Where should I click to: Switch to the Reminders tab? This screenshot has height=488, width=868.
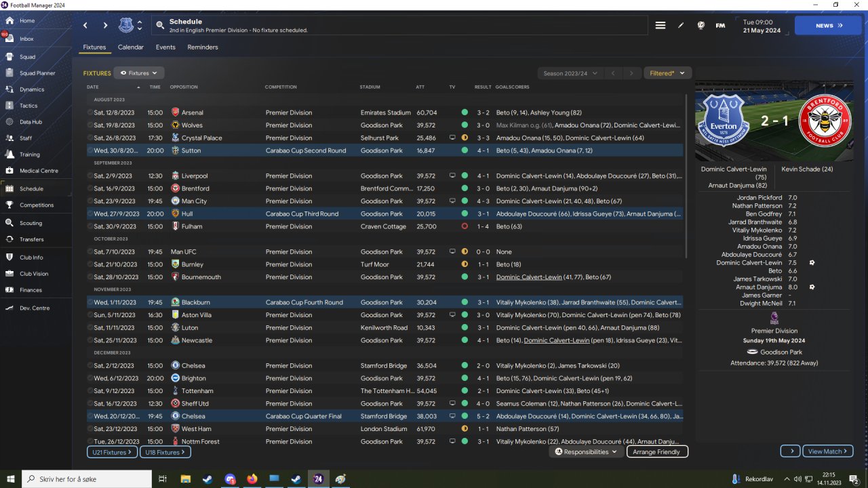click(203, 47)
